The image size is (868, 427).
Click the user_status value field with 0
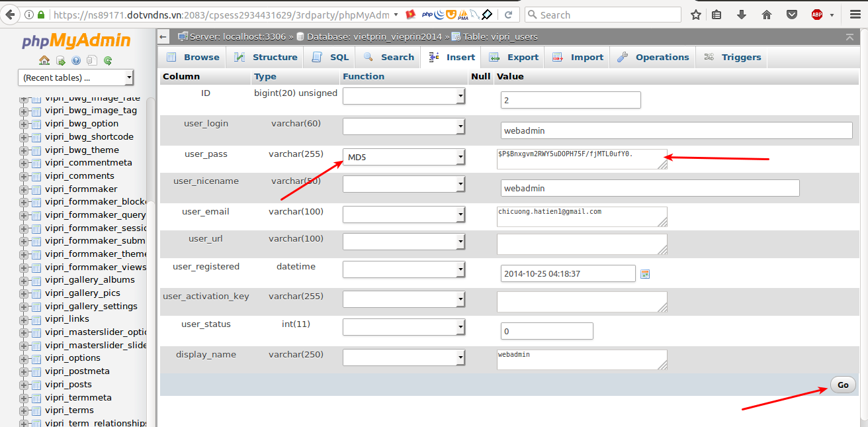point(547,331)
